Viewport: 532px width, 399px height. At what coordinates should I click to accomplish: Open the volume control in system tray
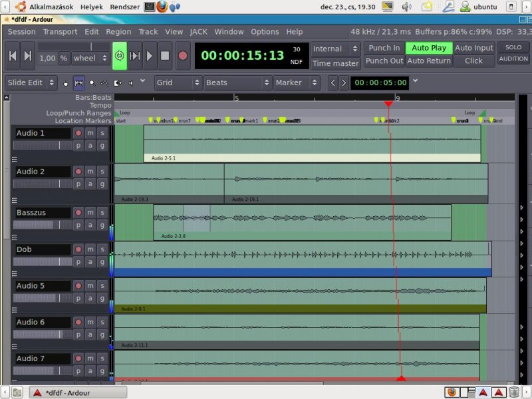406,7
